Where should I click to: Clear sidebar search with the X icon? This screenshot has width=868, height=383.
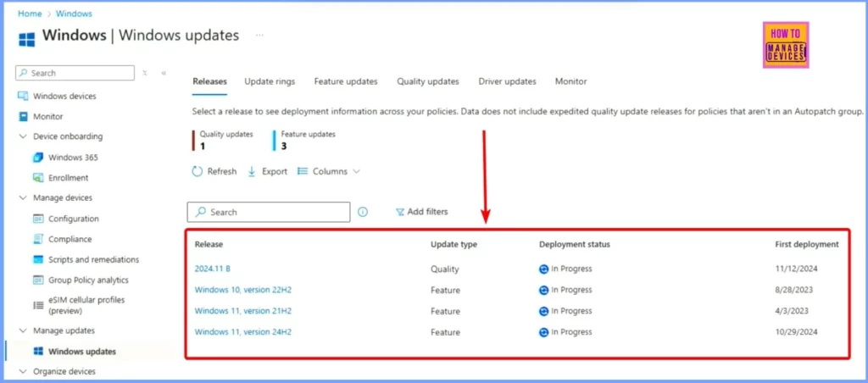click(x=144, y=73)
